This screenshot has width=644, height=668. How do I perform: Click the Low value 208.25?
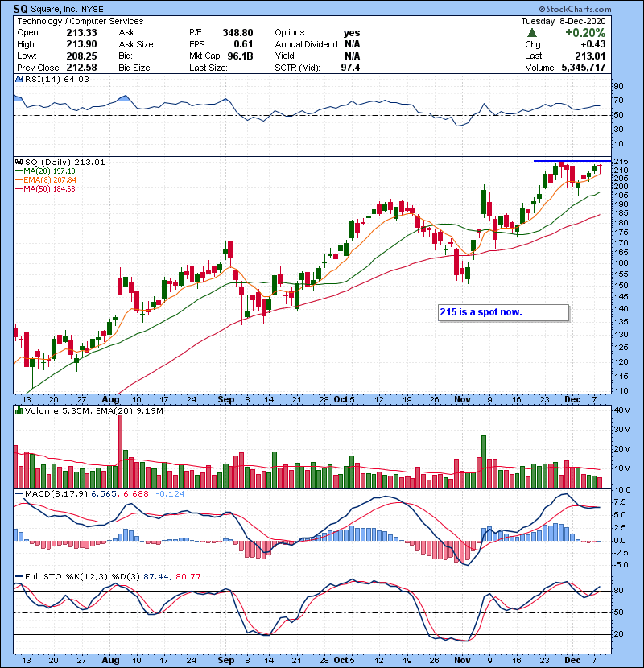[81, 56]
